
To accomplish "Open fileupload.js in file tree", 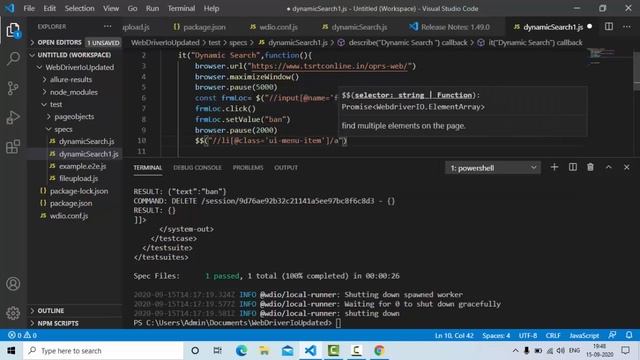I will coord(78,178).
